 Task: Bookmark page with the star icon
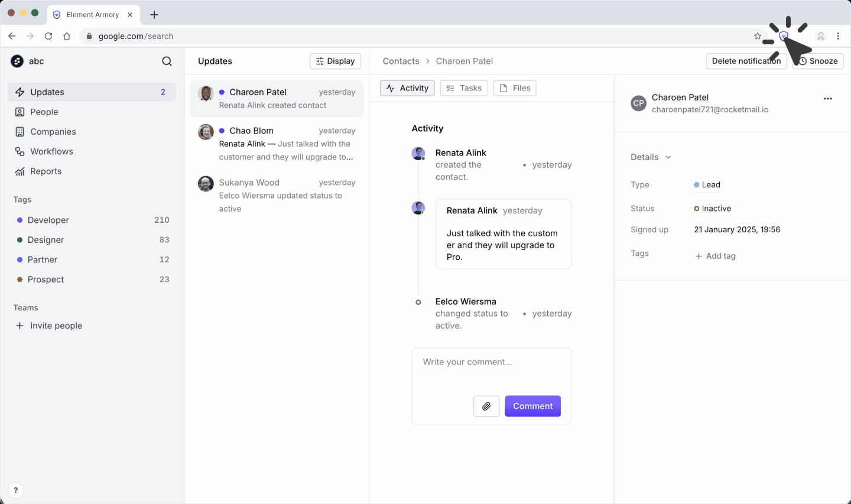point(758,36)
